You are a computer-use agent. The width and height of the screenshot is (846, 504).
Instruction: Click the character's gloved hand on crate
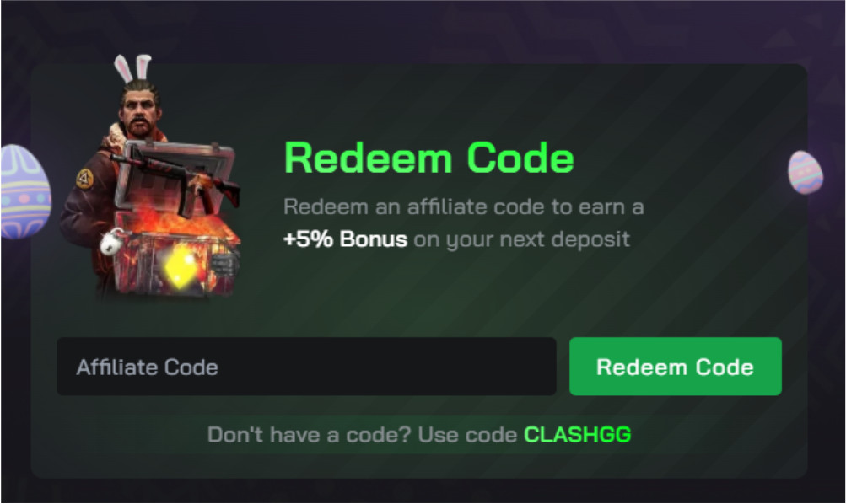click(x=224, y=262)
